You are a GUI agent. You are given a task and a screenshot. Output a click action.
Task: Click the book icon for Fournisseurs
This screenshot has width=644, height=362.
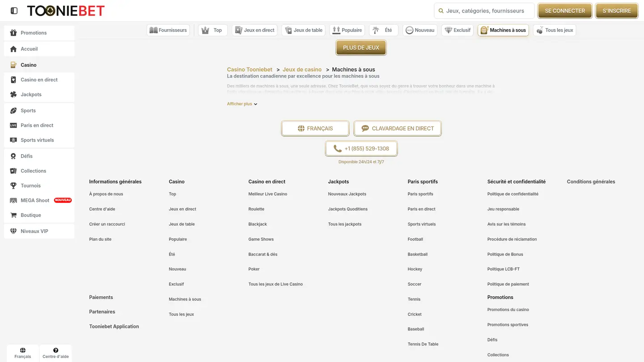[153, 30]
